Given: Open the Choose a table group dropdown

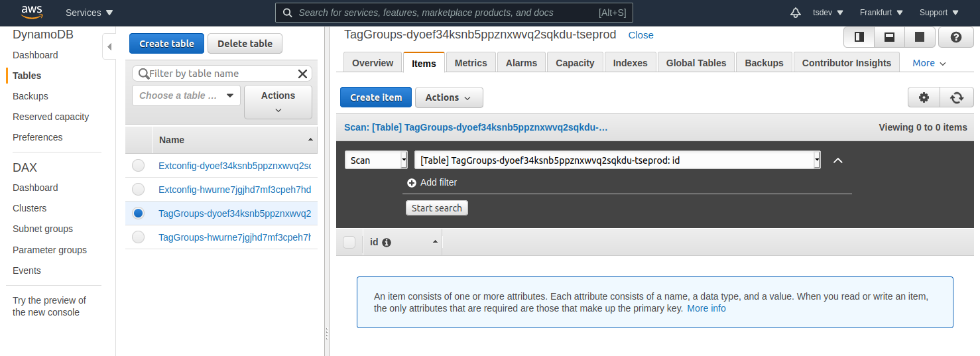Looking at the screenshot, I should click(x=186, y=95).
